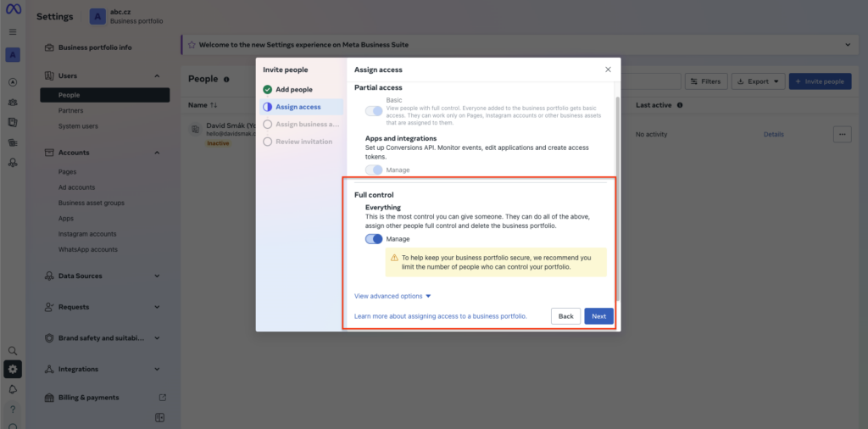Open the notifications bell icon
The width and height of the screenshot is (868, 429).
tap(13, 390)
